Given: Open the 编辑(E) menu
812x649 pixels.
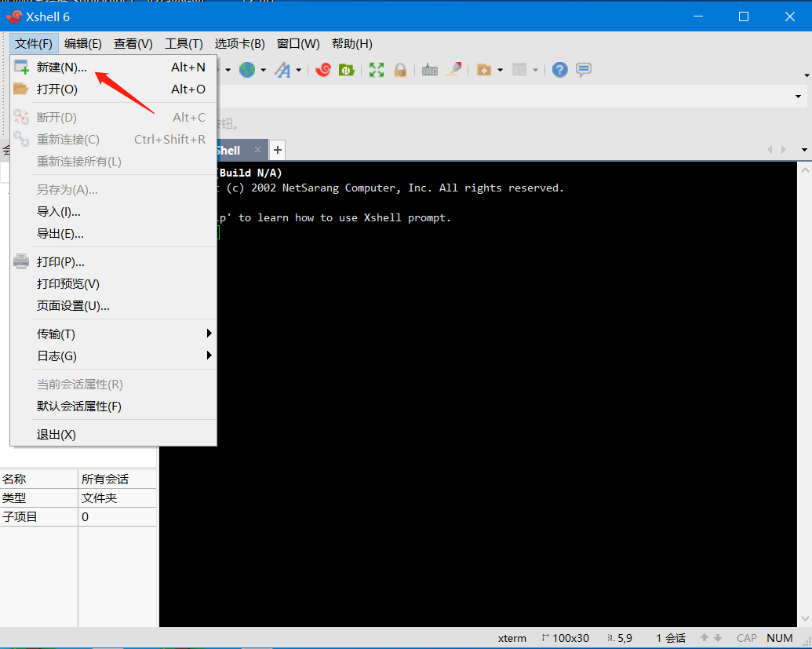Looking at the screenshot, I should [83, 43].
